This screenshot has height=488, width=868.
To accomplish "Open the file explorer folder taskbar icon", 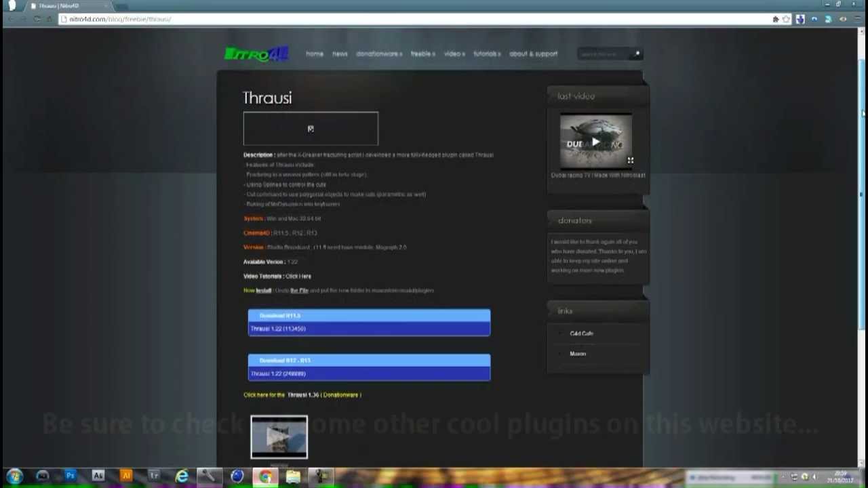I will 292,476.
